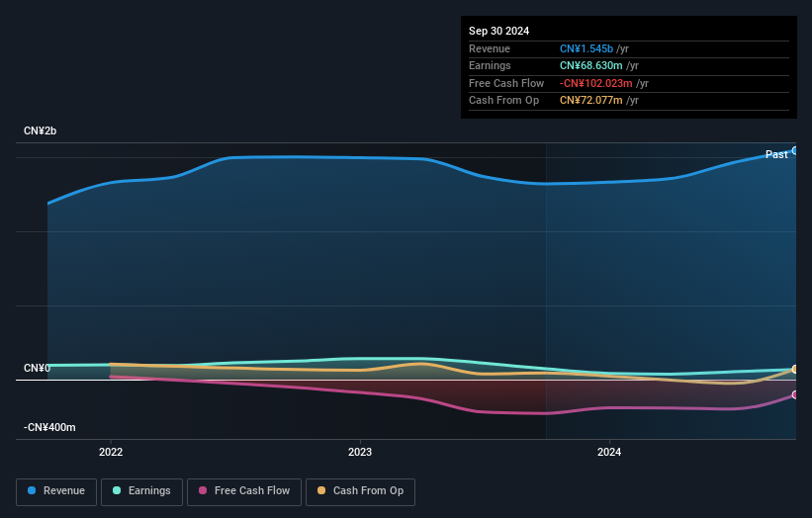The width and height of the screenshot is (812, 518).
Task: Click the 2022 x-axis label
Action: coord(111,453)
